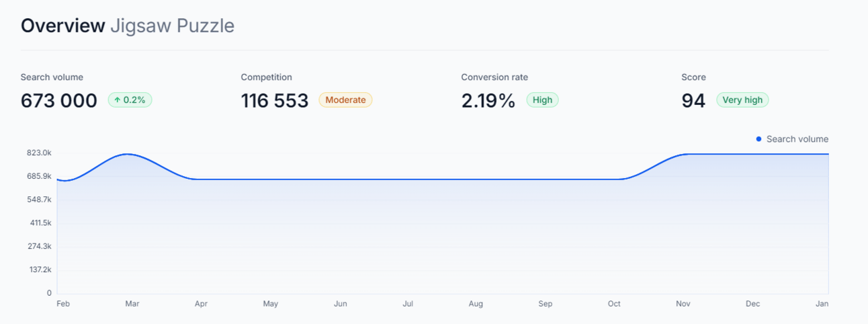The height and width of the screenshot is (324, 868).
Task: Click the blue Search volume legend dot
Action: click(758, 139)
